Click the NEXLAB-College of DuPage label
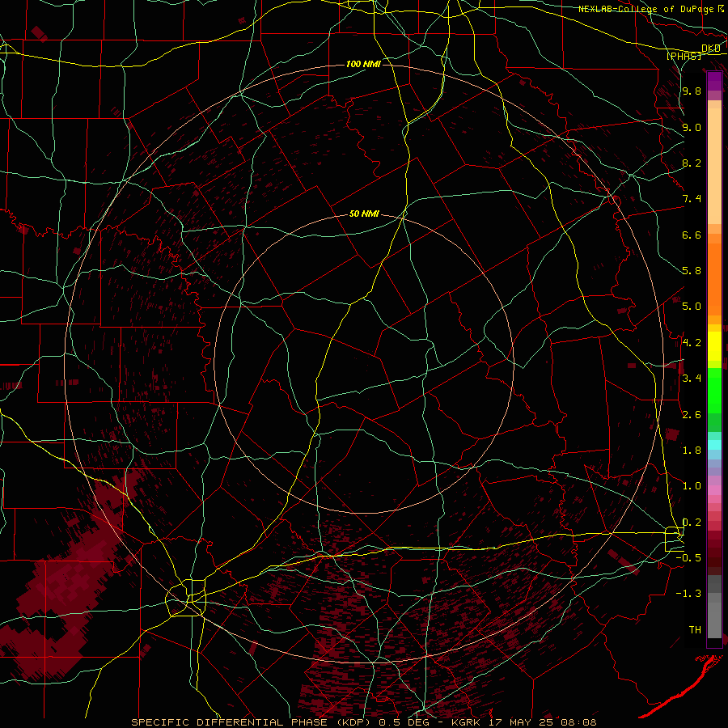The width and height of the screenshot is (728, 728). (648, 9)
